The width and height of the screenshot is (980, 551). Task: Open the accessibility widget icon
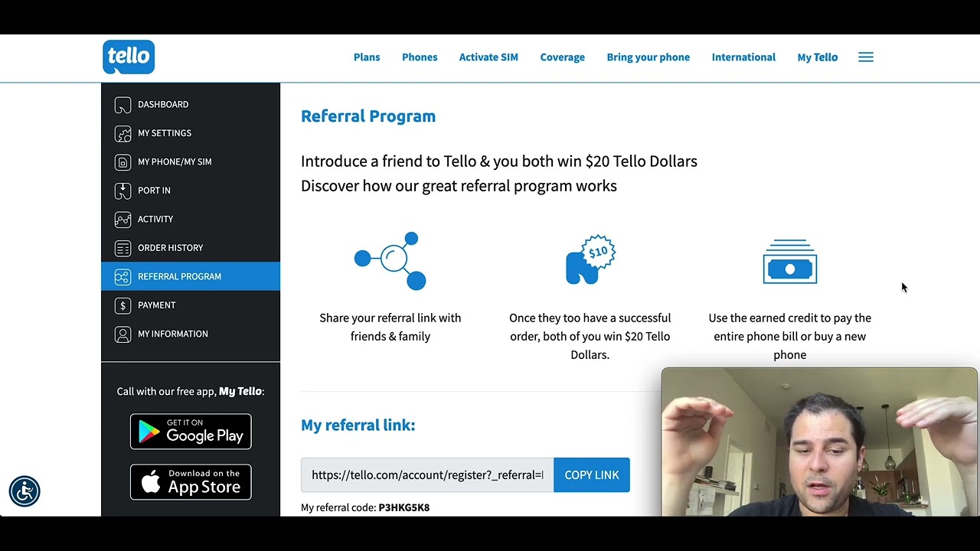click(x=24, y=491)
